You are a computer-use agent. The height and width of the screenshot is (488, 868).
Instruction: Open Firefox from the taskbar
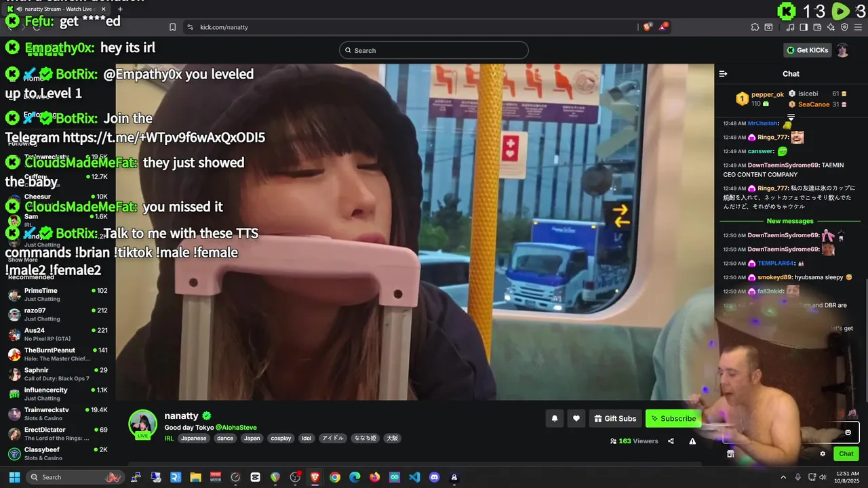click(x=374, y=477)
